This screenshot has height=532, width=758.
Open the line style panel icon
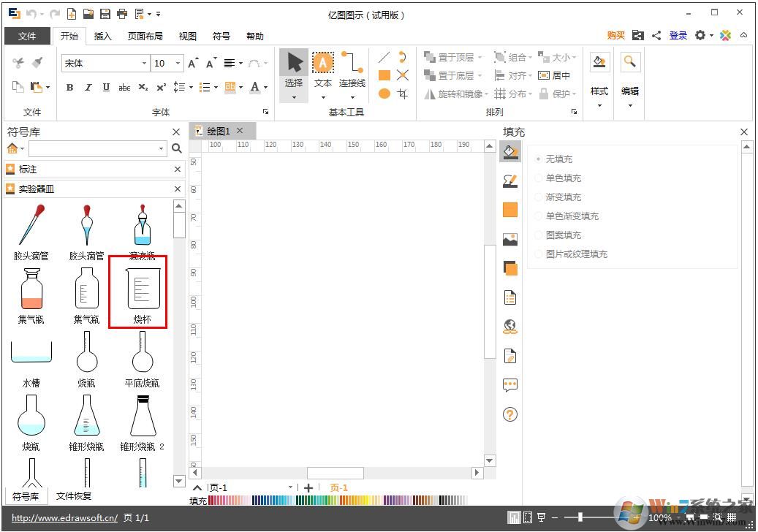click(x=510, y=180)
